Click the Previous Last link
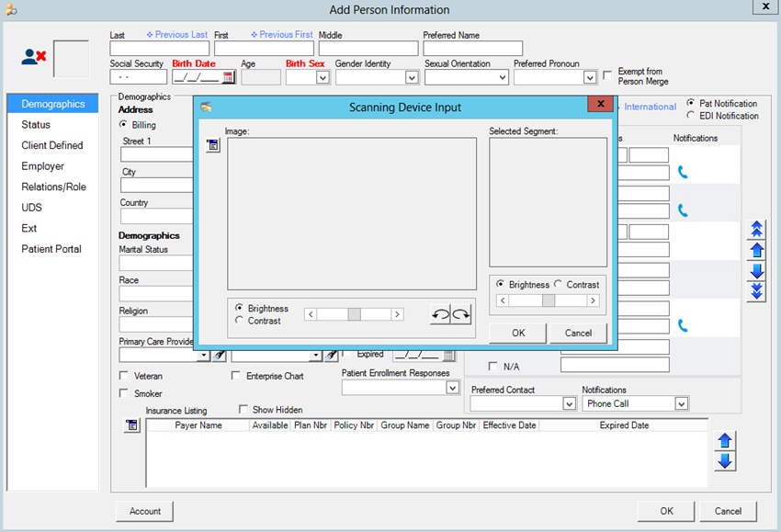Screen dimensions: 781x532 pos(177,34)
